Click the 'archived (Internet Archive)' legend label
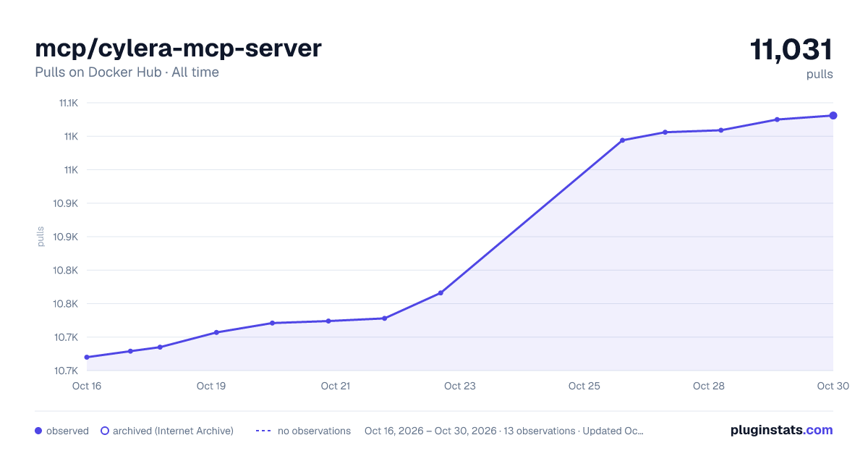Image resolution: width=868 pixels, height=456 pixels. (x=173, y=431)
